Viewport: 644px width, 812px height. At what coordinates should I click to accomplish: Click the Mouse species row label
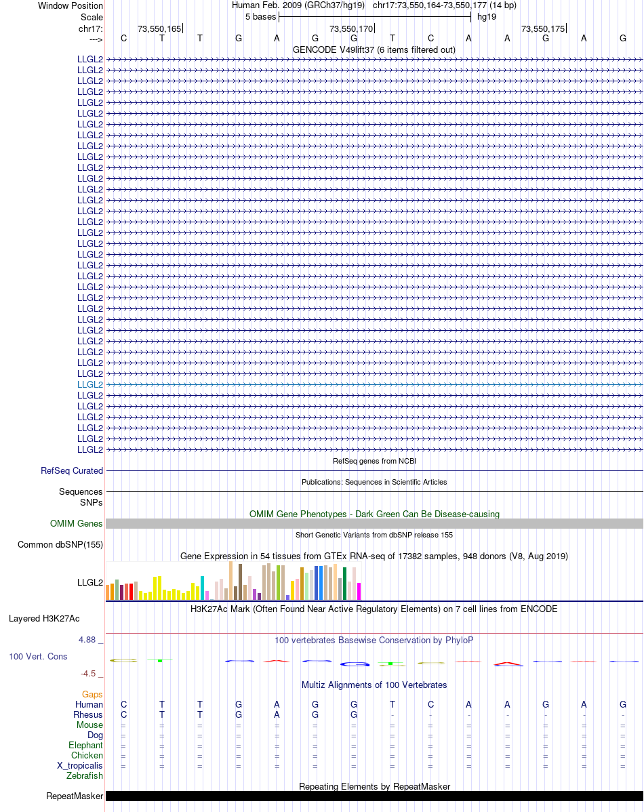pos(89,725)
